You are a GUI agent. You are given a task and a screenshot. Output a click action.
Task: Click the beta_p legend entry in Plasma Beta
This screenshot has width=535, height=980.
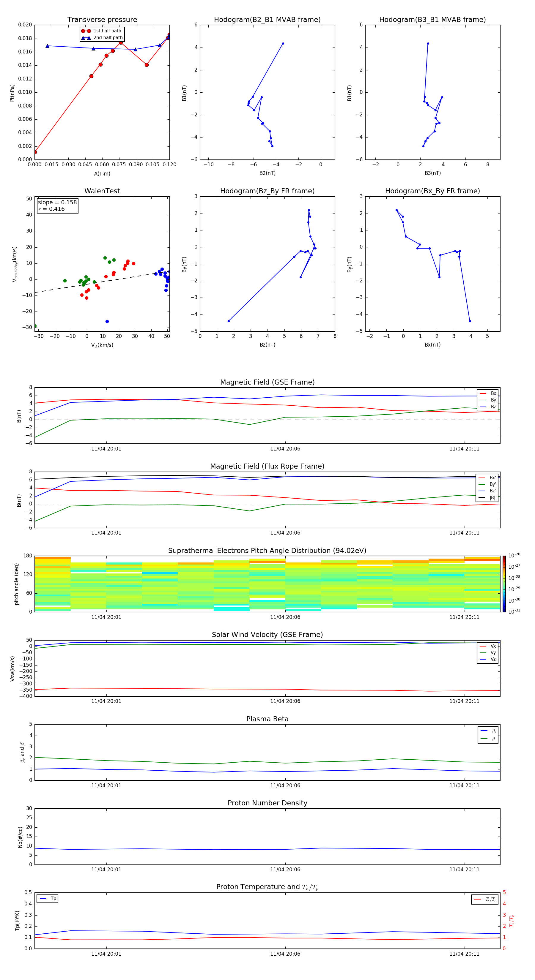point(488,731)
